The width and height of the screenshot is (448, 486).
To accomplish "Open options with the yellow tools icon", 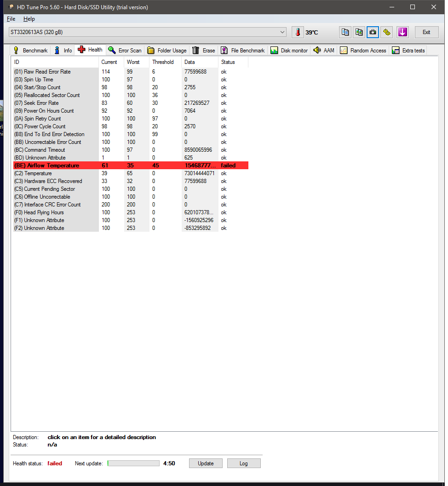I will [x=387, y=32].
